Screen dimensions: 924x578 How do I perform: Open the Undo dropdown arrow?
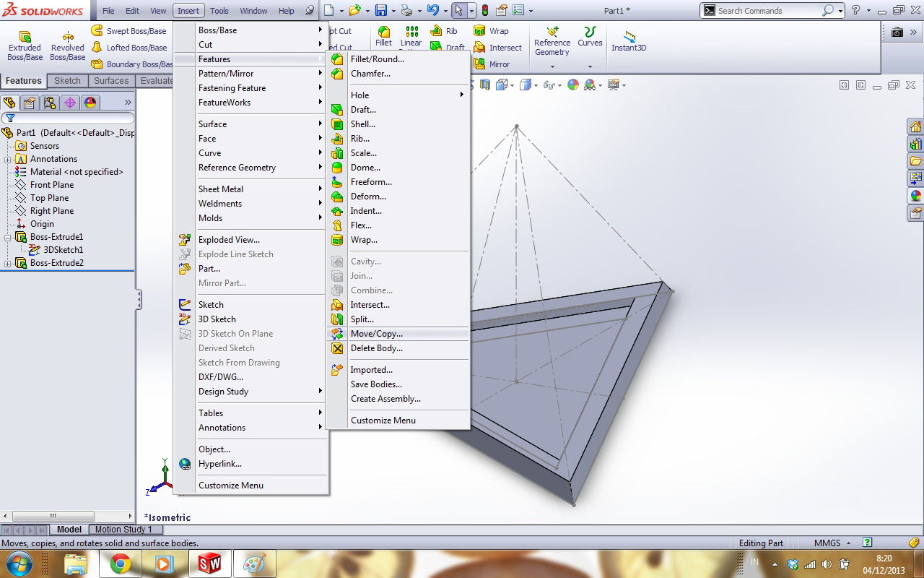point(445,11)
